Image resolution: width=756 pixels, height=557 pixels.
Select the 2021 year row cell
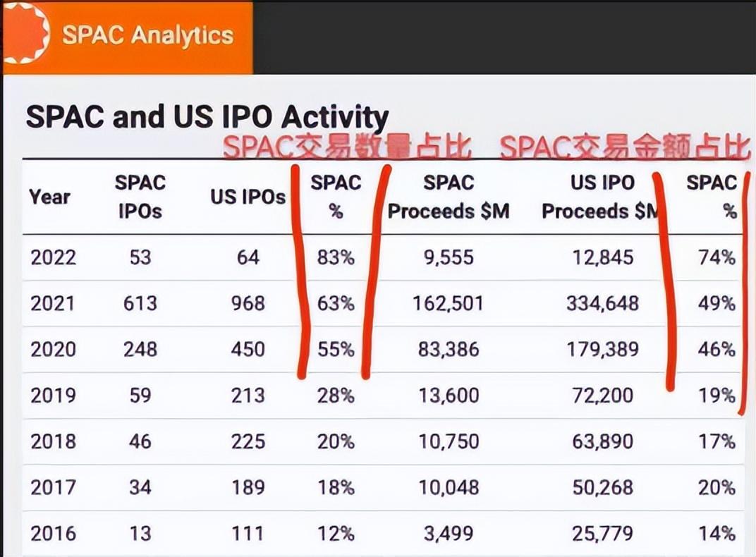(53, 303)
